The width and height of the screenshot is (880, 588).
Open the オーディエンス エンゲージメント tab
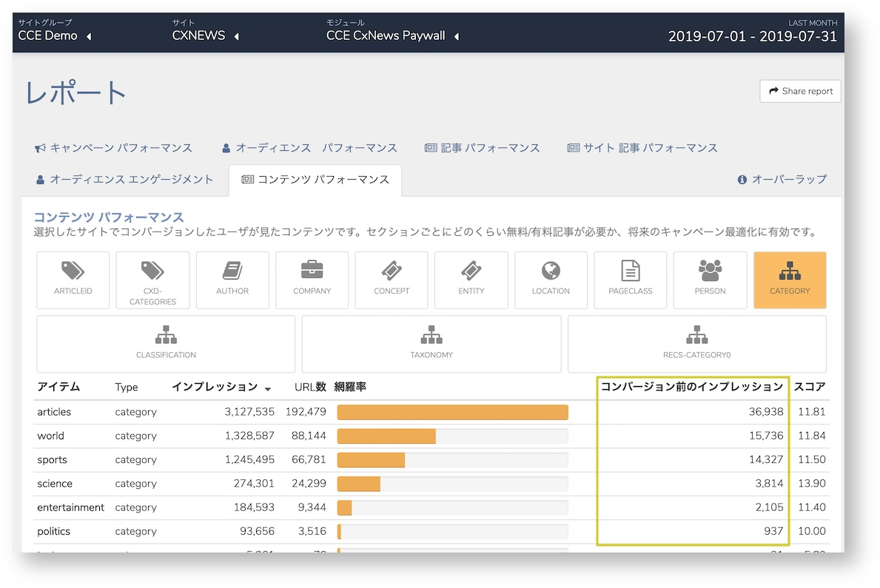click(x=124, y=180)
